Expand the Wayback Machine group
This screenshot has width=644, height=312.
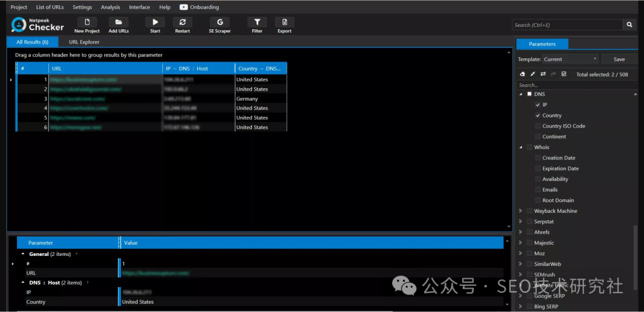pyautogui.click(x=521, y=211)
